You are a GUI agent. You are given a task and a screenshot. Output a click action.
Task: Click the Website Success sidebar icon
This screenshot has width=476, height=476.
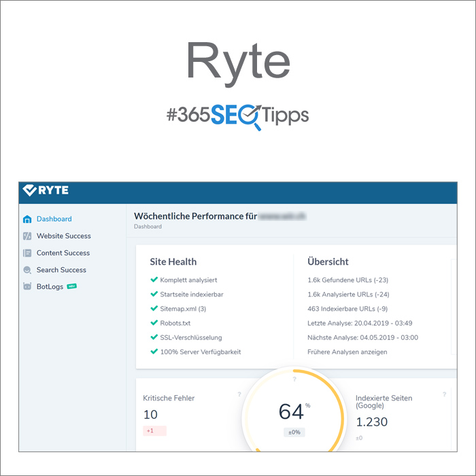coord(27,236)
